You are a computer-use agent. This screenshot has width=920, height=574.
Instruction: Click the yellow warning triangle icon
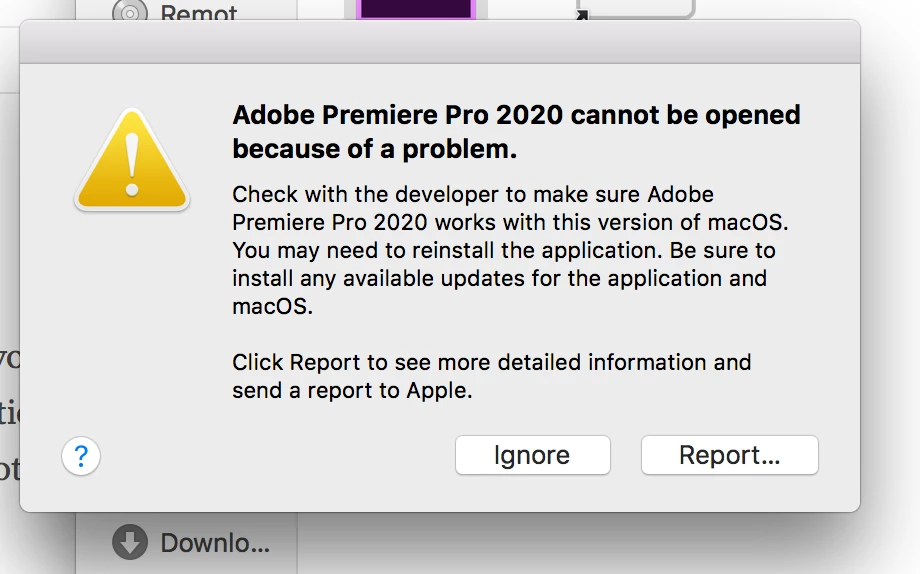(132, 160)
